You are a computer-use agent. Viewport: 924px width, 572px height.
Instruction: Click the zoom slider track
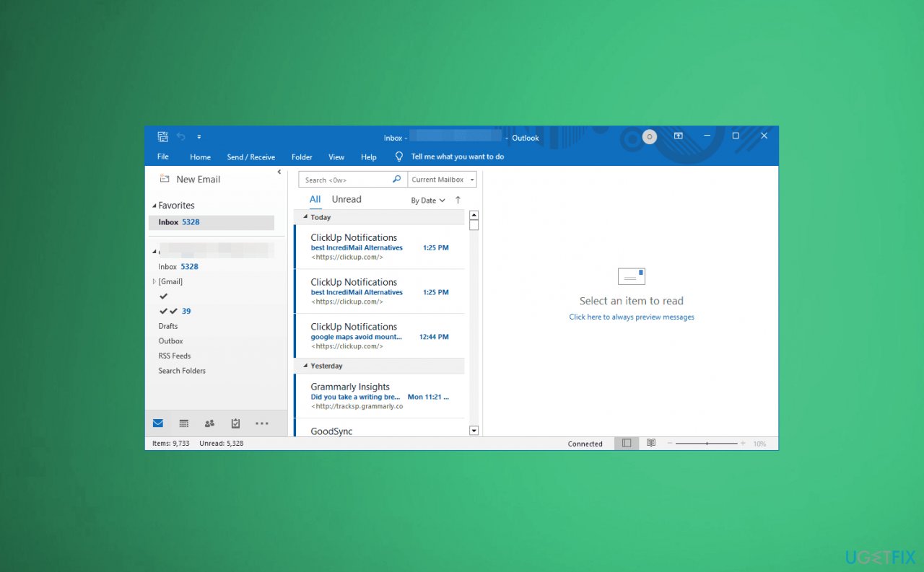707,444
